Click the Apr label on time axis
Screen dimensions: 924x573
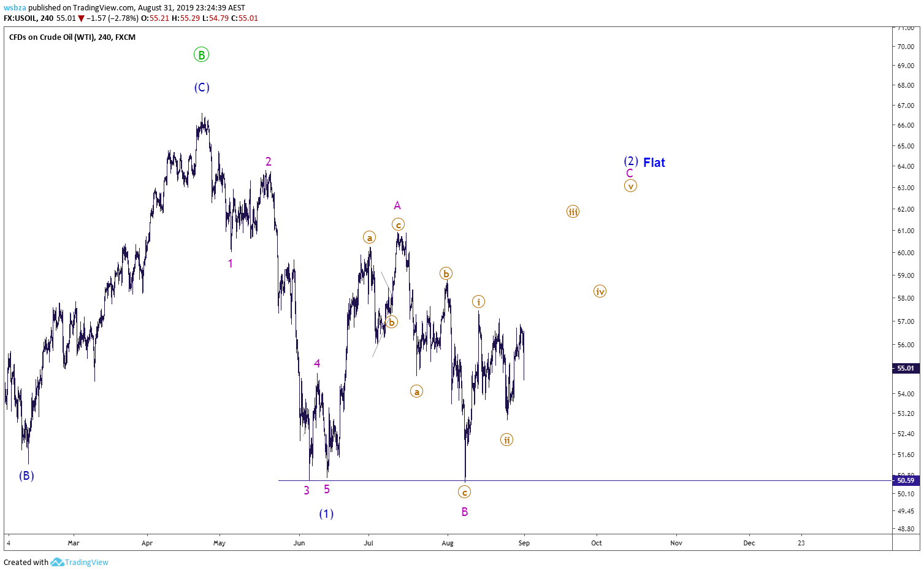pos(147,543)
